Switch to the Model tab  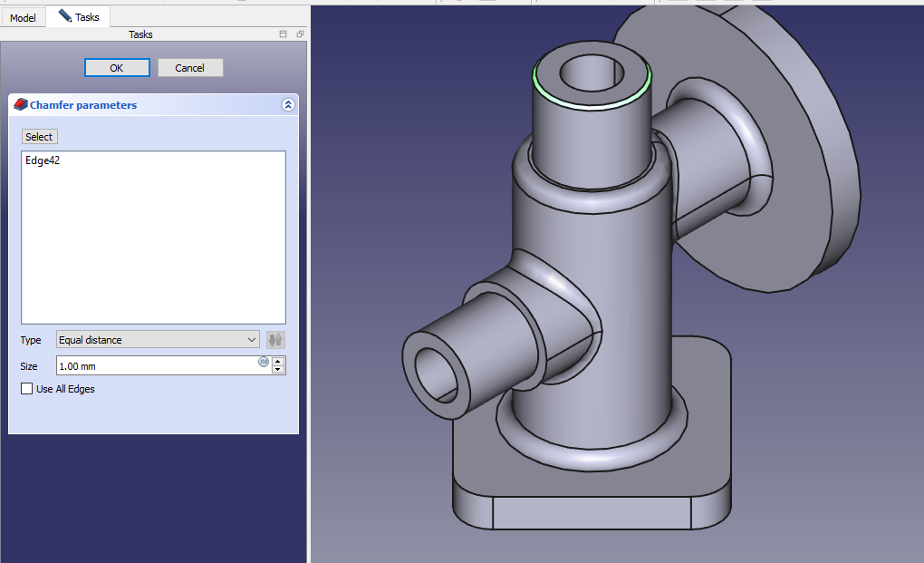(x=23, y=17)
